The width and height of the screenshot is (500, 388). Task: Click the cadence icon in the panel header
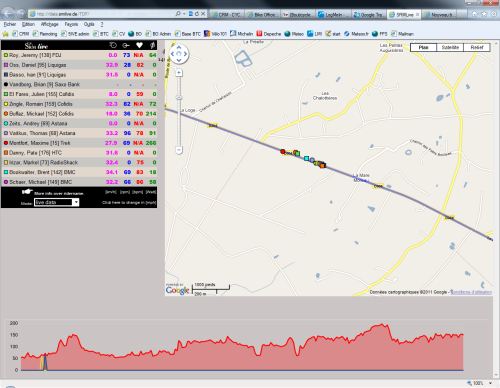coord(126,45)
